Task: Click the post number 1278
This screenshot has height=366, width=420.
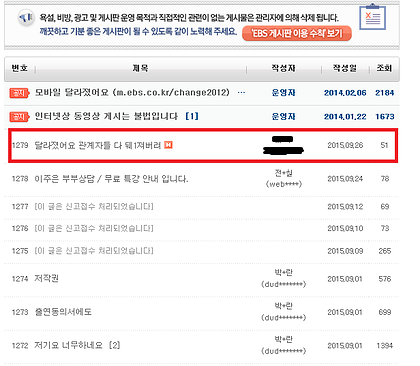Action: point(20,179)
